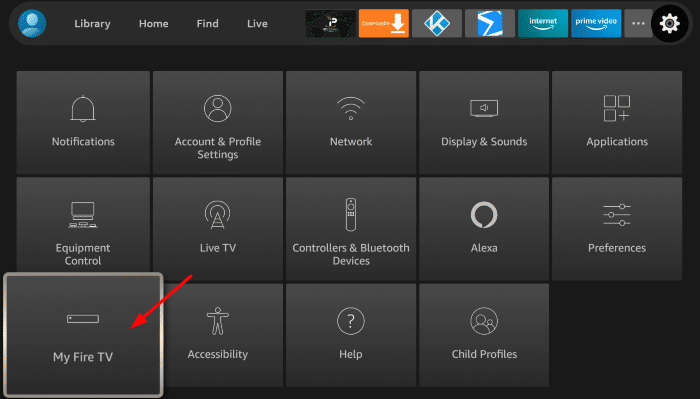The image size is (700, 399).
Task: Go to the Home tab
Action: [x=154, y=24]
